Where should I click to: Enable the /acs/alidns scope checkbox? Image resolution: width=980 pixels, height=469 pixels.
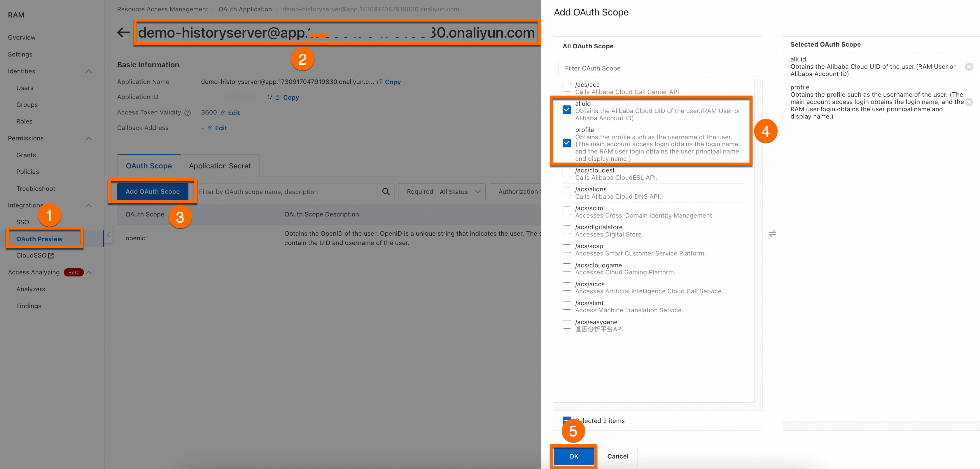(x=566, y=192)
